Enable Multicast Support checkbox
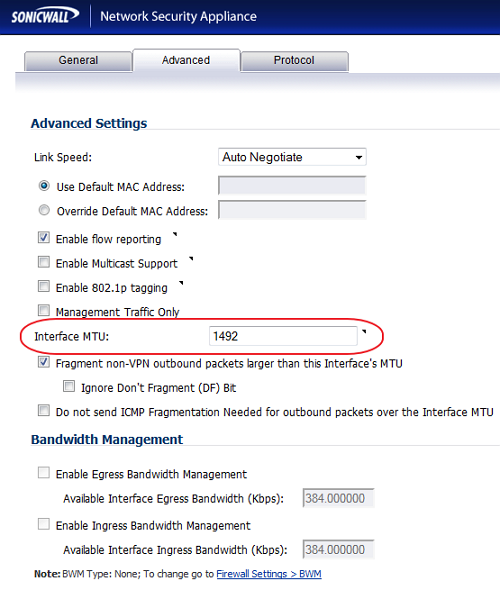 click(x=44, y=262)
